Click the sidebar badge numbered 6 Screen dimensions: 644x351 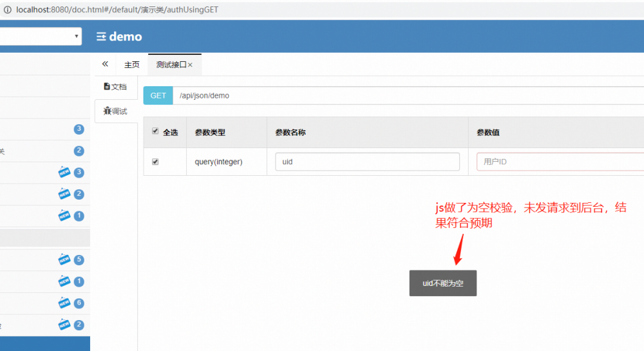click(79, 303)
